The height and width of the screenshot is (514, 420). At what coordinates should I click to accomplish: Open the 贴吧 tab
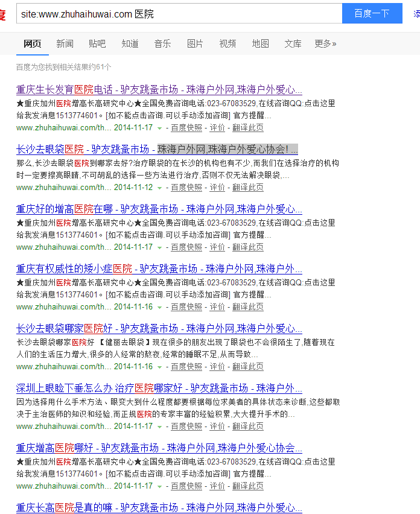tap(97, 43)
